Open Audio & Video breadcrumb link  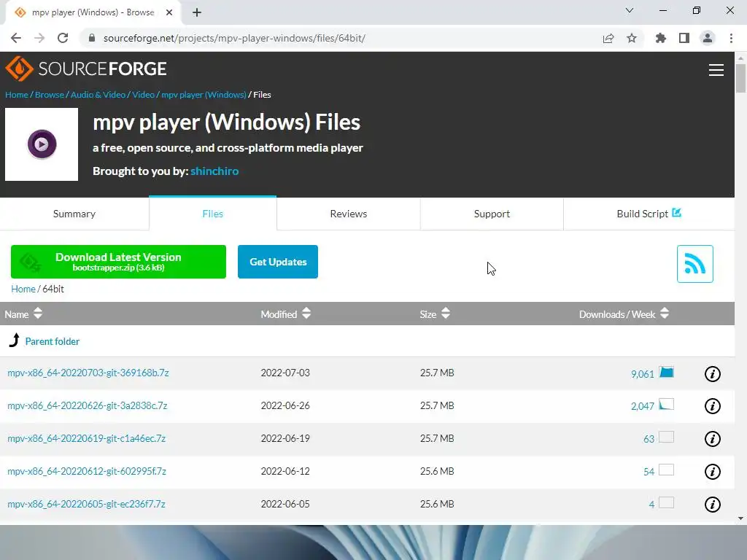(98, 95)
